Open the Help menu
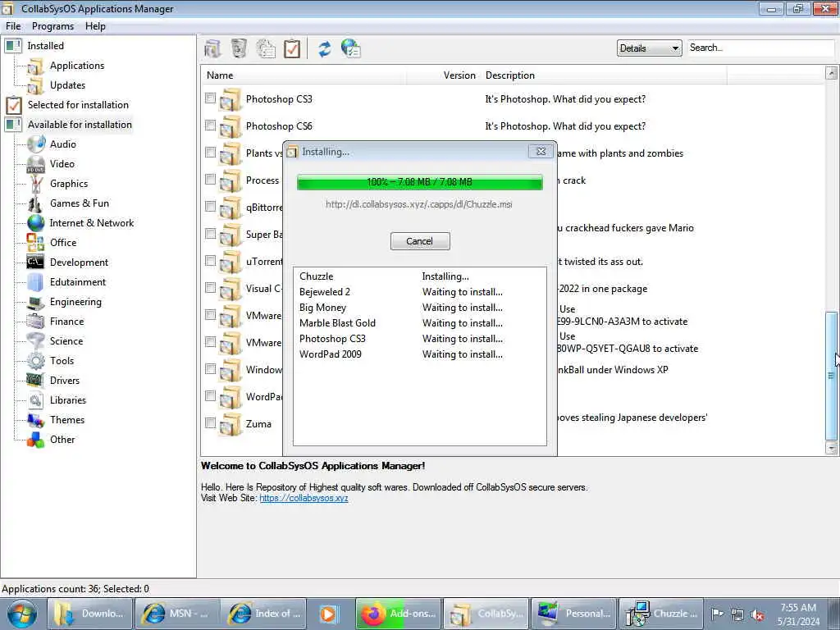Screen dimensions: 840x630 (95, 26)
